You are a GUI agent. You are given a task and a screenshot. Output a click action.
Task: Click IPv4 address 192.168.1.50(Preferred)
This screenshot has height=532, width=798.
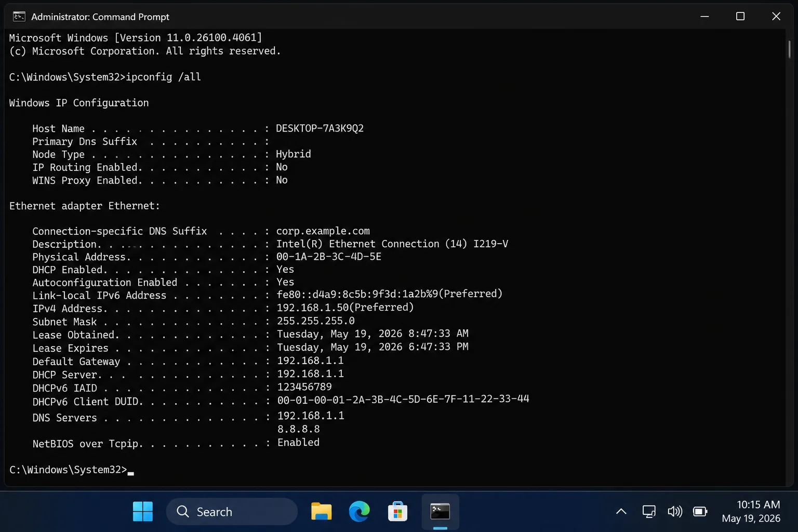345,308
